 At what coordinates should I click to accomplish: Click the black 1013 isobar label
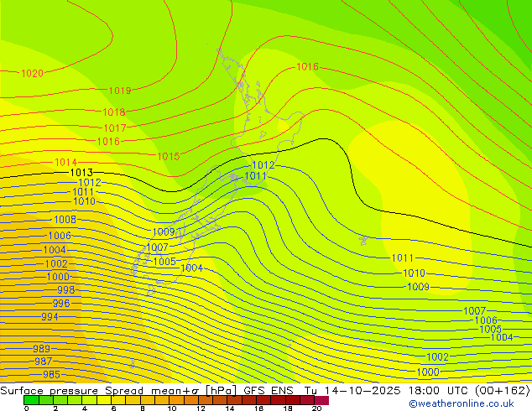point(81,173)
